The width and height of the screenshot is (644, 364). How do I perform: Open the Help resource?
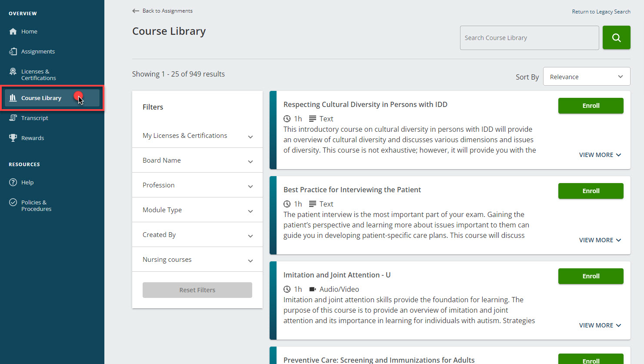27,182
